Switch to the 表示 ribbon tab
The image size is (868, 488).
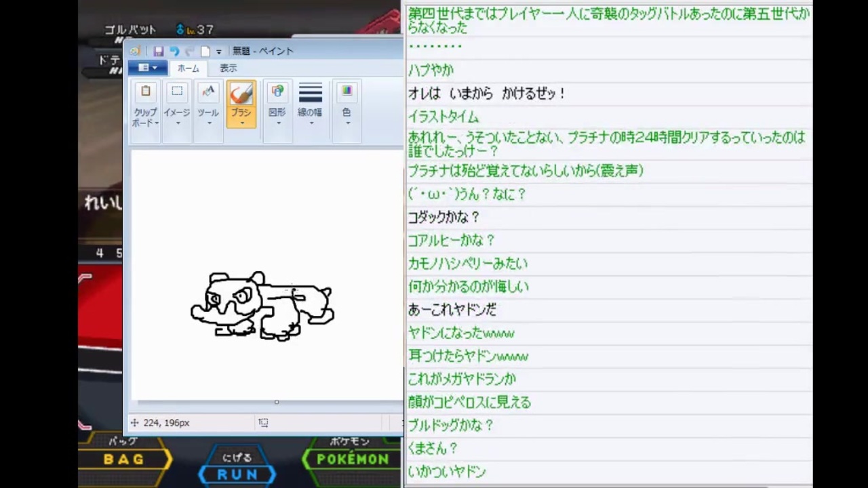[228, 68]
